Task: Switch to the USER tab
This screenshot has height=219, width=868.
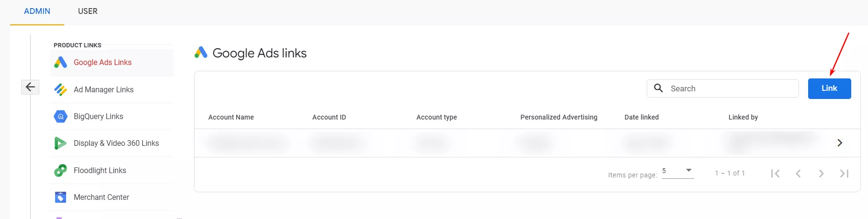Action: [x=88, y=11]
